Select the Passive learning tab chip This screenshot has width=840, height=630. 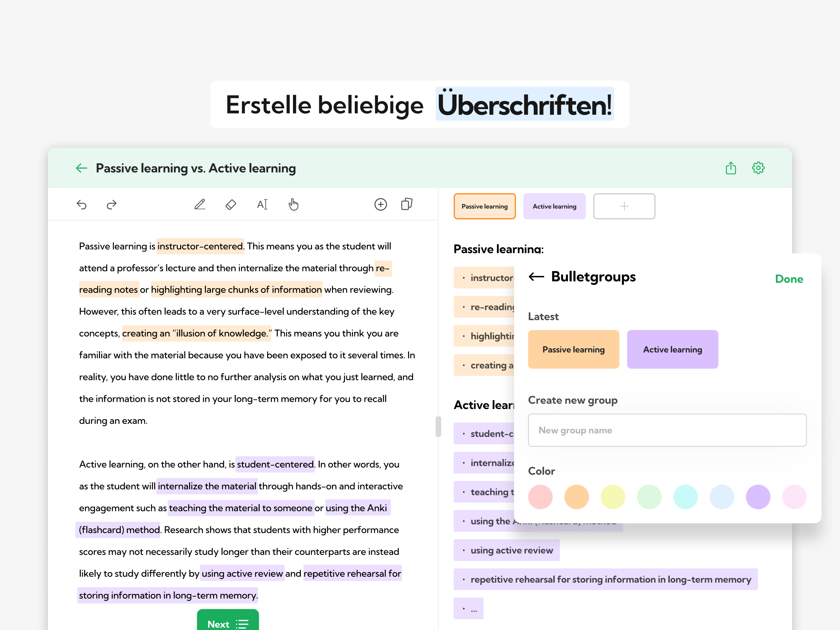click(485, 206)
